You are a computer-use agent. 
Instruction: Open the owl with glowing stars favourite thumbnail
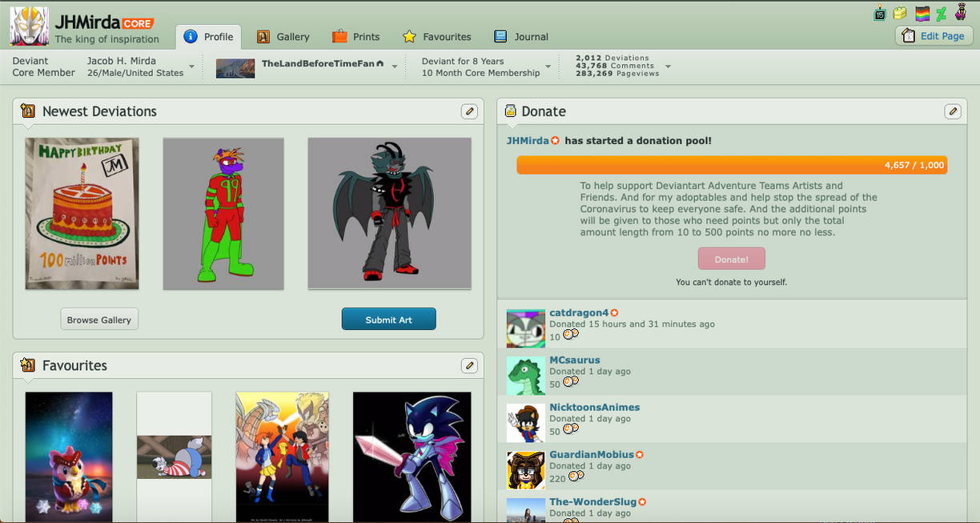69,457
